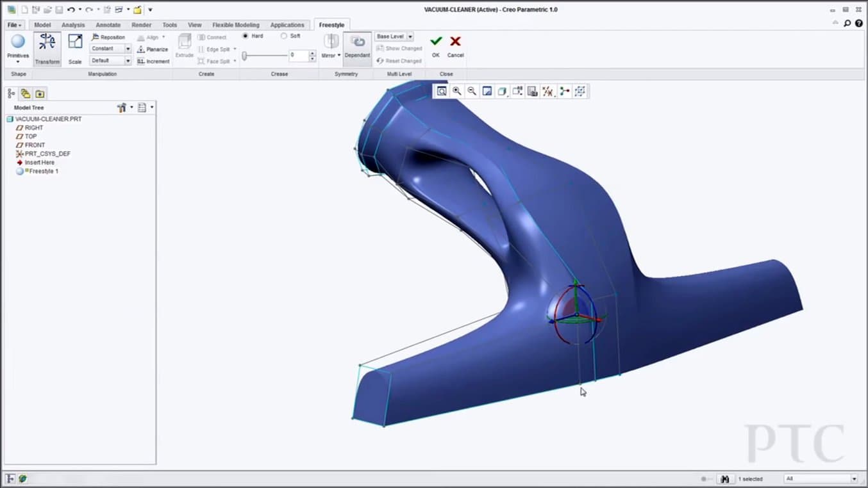Click the Refit view icon

[442, 92]
